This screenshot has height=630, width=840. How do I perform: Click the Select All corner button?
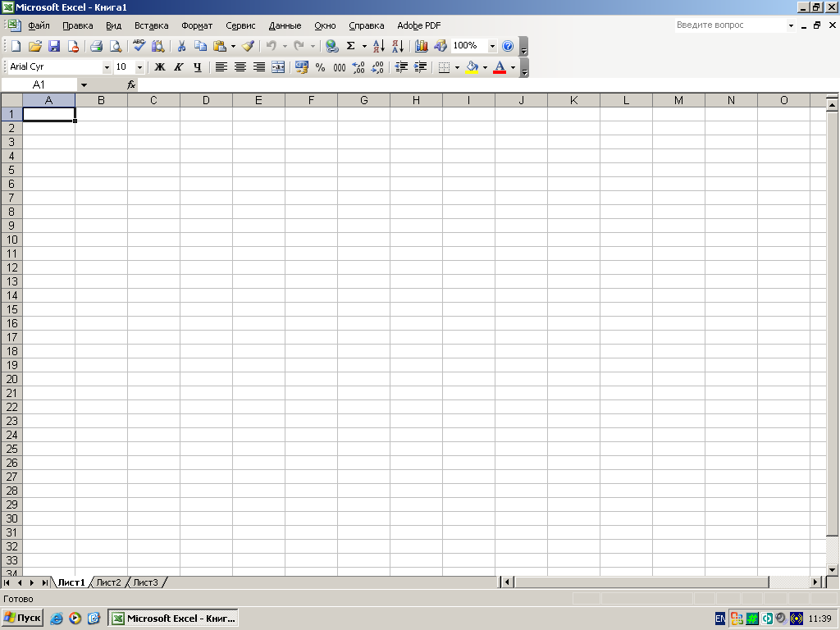[11, 100]
